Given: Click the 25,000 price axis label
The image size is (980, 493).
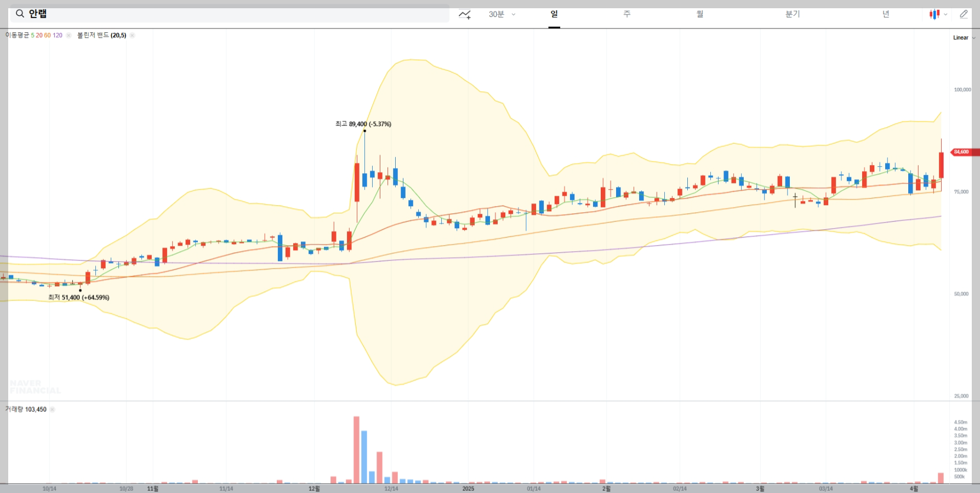Looking at the screenshot, I should pos(961,396).
